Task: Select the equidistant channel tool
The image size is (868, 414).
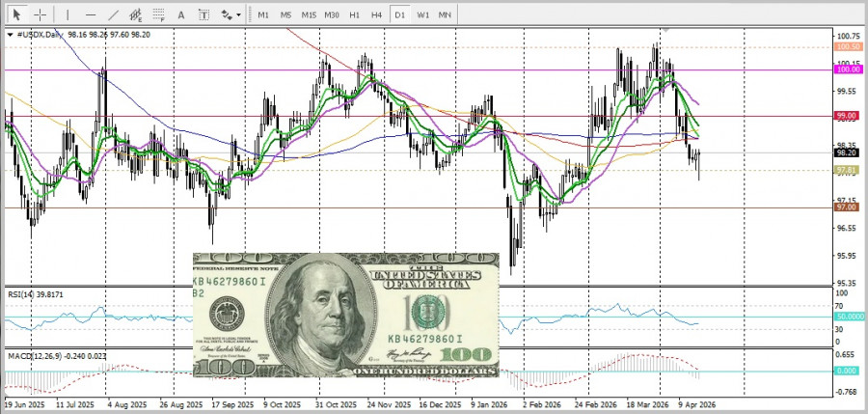Action: tap(136, 15)
